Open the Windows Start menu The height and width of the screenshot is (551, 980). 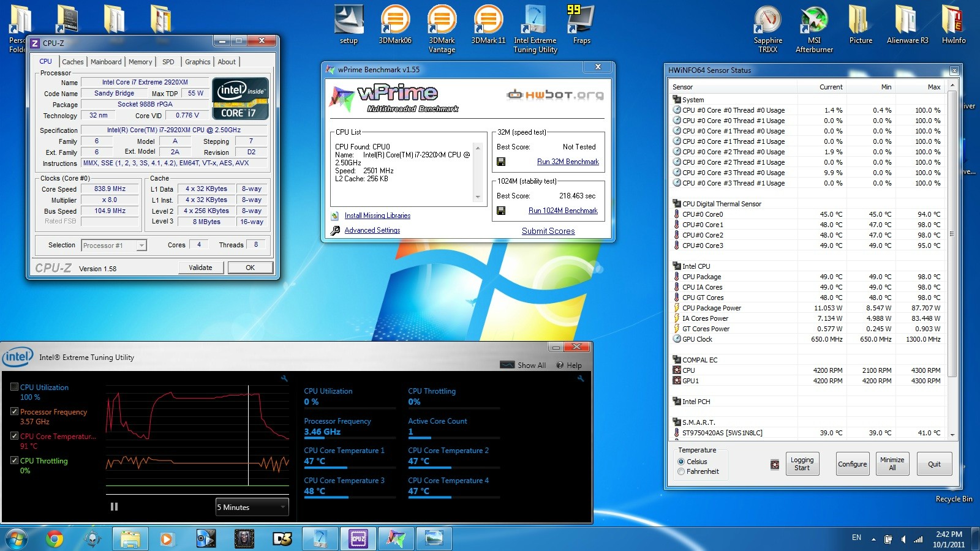pyautogui.click(x=17, y=539)
